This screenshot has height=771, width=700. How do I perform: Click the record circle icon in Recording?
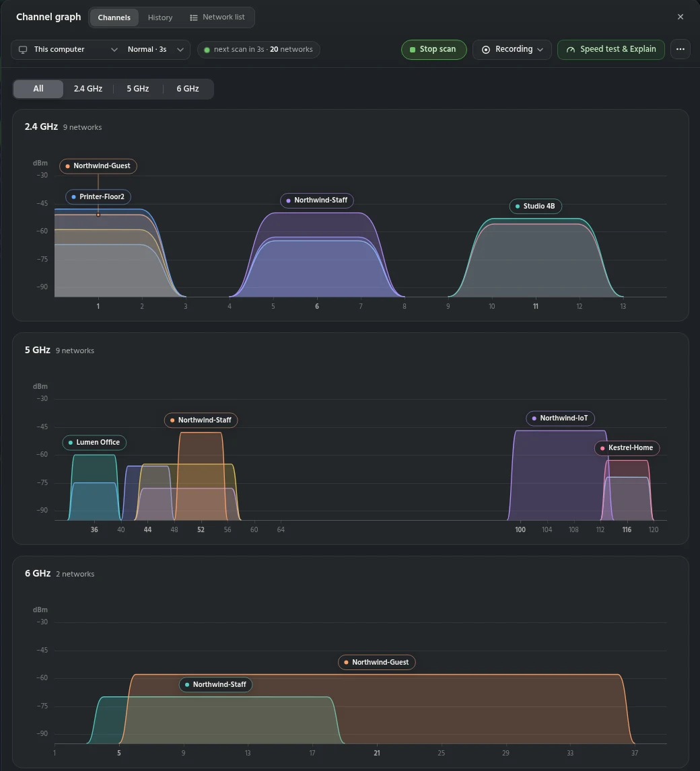tap(485, 50)
